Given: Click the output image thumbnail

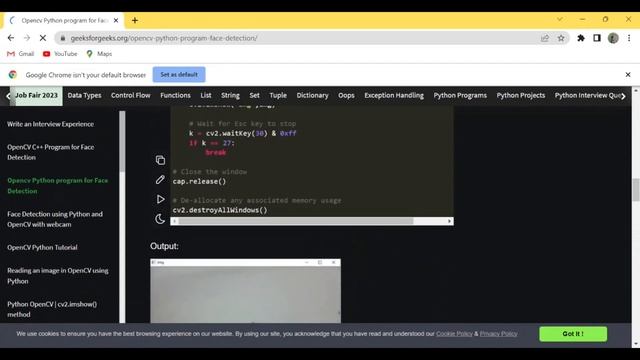Looking at the screenshot, I should click(245, 291).
